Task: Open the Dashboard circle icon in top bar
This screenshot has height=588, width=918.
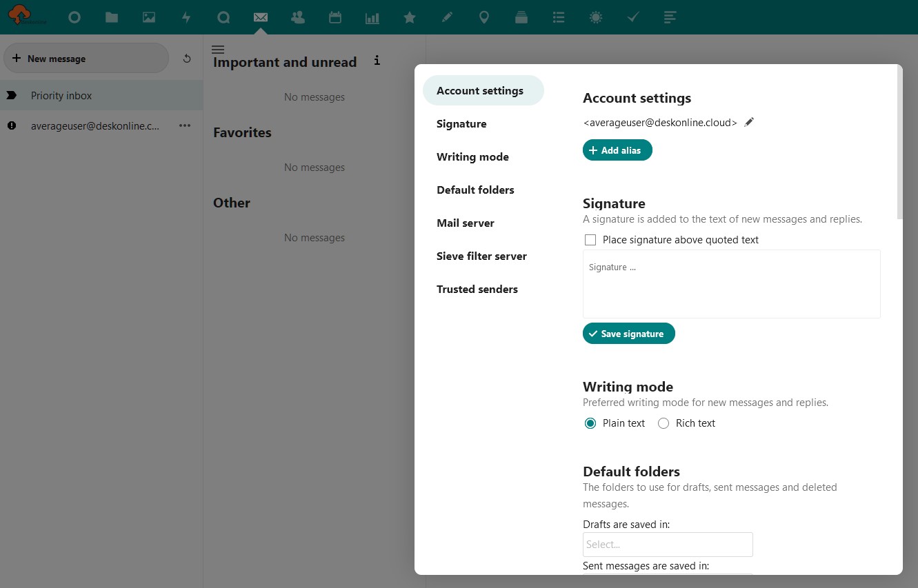Action: tap(74, 17)
